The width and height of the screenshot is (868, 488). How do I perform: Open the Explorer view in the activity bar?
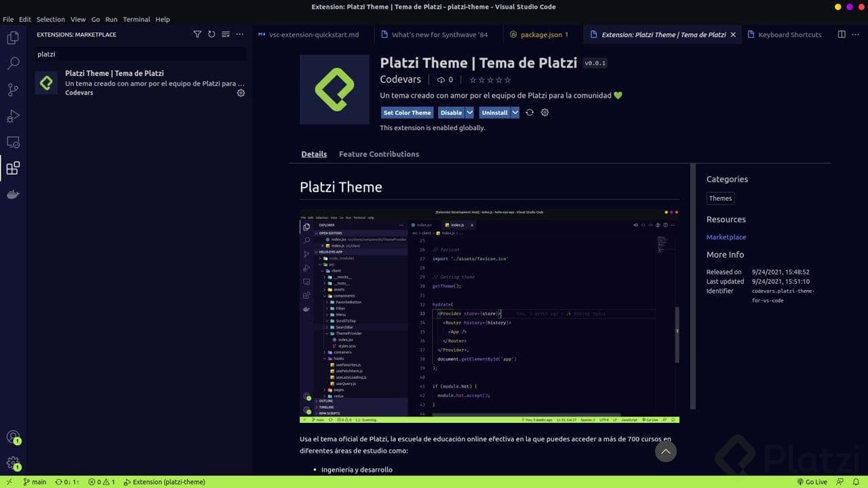(13, 38)
